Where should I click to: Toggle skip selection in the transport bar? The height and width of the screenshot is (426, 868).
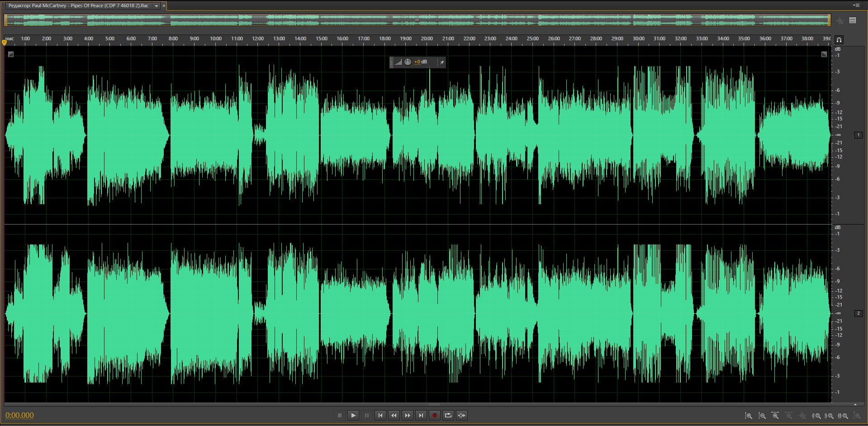click(462, 415)
